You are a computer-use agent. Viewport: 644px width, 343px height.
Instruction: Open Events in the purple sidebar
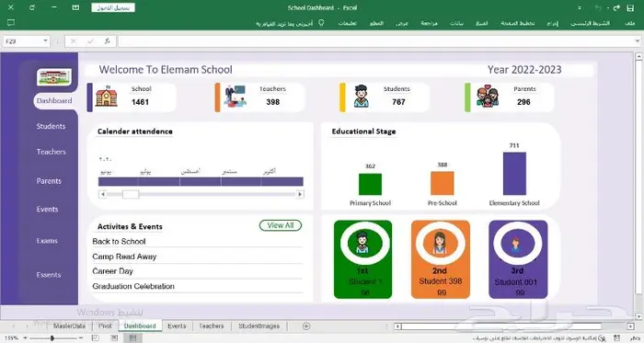pos(47,209)
